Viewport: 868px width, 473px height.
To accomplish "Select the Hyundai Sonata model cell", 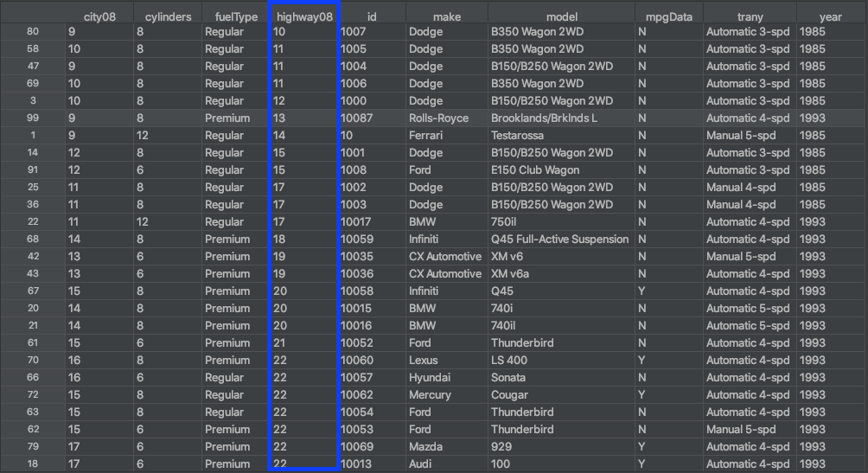I will tap(510, 378).
